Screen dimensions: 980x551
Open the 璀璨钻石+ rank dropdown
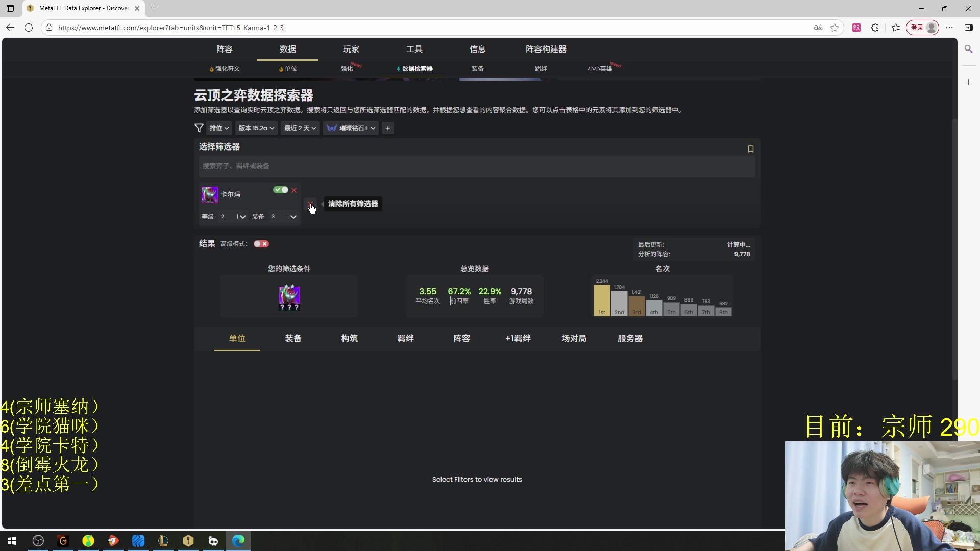(351, 128)
